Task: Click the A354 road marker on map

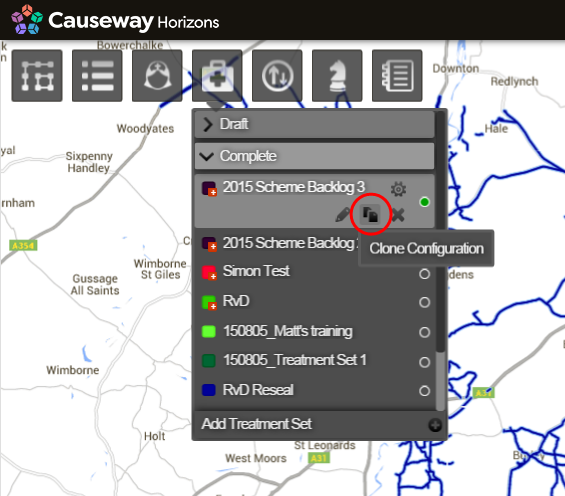Action: [23, 246]
